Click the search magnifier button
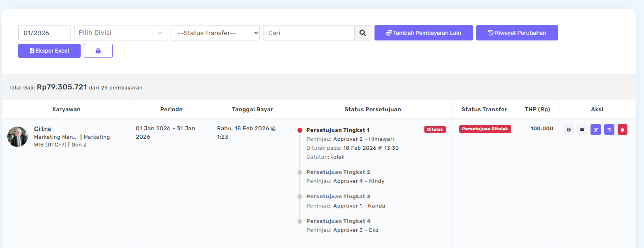The image size is (644, 248). pos(363,33)
